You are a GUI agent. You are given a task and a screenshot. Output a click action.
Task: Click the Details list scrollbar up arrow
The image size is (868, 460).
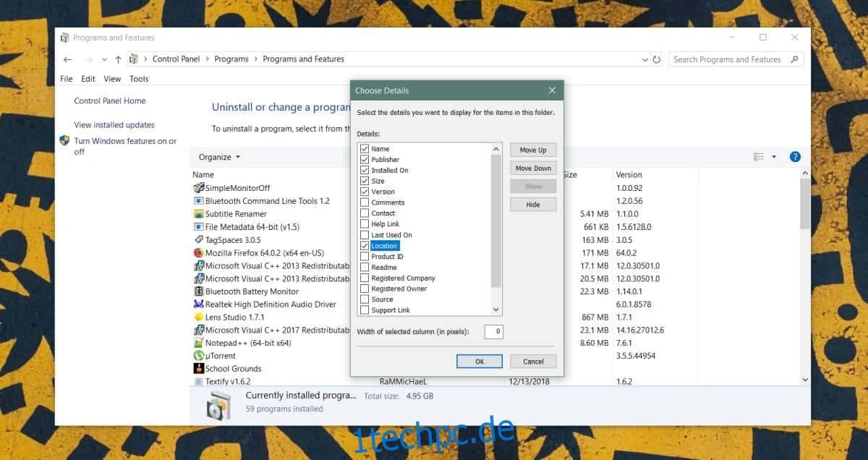(x=496, y=149)
